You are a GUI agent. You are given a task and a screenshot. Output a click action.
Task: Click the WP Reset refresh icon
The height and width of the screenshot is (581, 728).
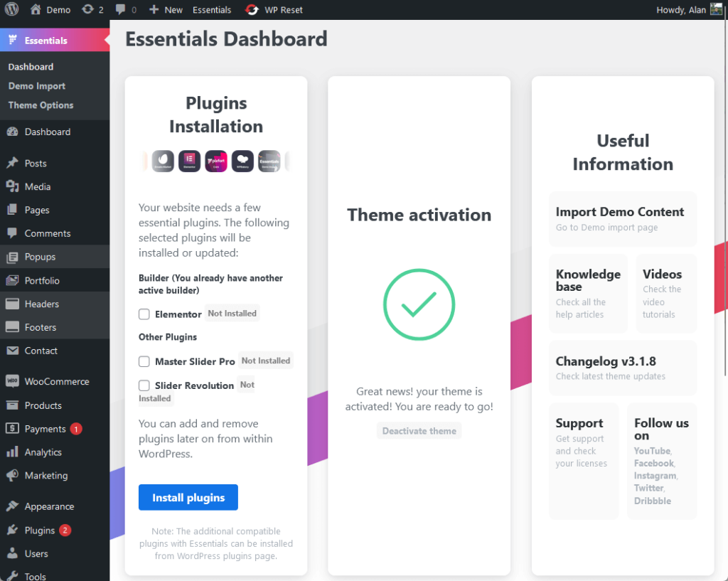(x=252, y=9)
